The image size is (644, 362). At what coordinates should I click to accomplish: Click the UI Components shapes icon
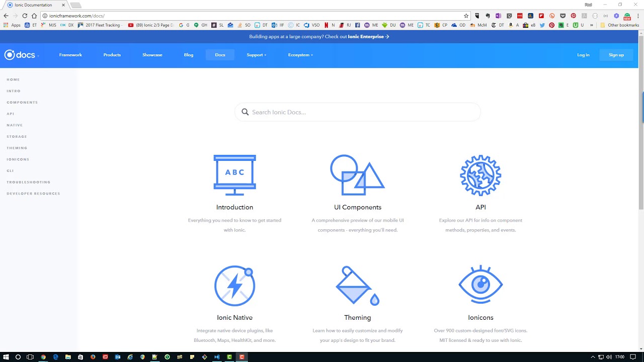point(357,175)
